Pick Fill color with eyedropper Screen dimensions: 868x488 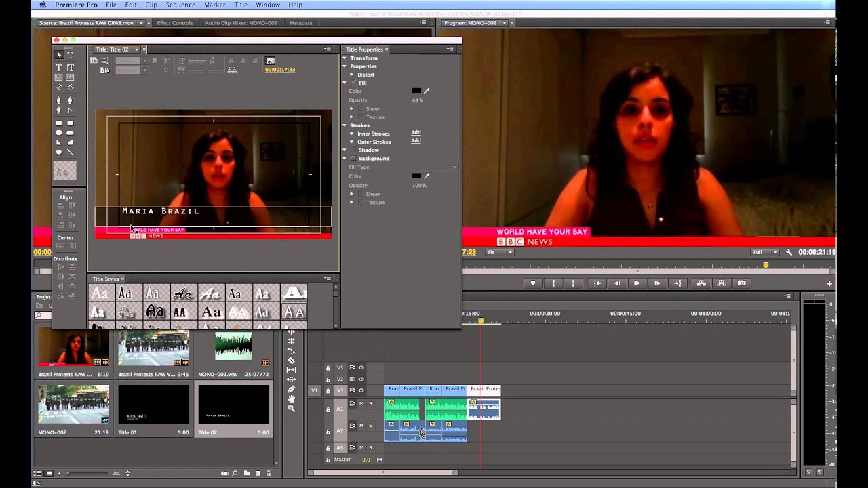coord(427,91)
